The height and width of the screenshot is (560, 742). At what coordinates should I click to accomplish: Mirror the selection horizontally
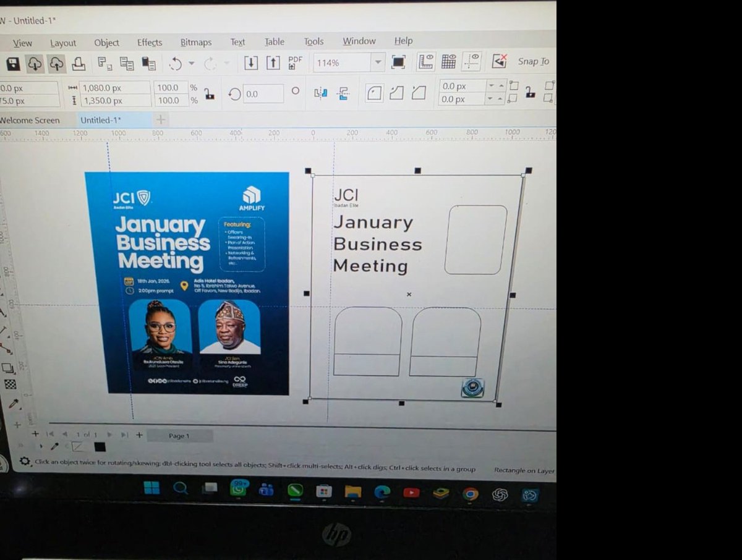pyautogui.click(x=320, y=93)
